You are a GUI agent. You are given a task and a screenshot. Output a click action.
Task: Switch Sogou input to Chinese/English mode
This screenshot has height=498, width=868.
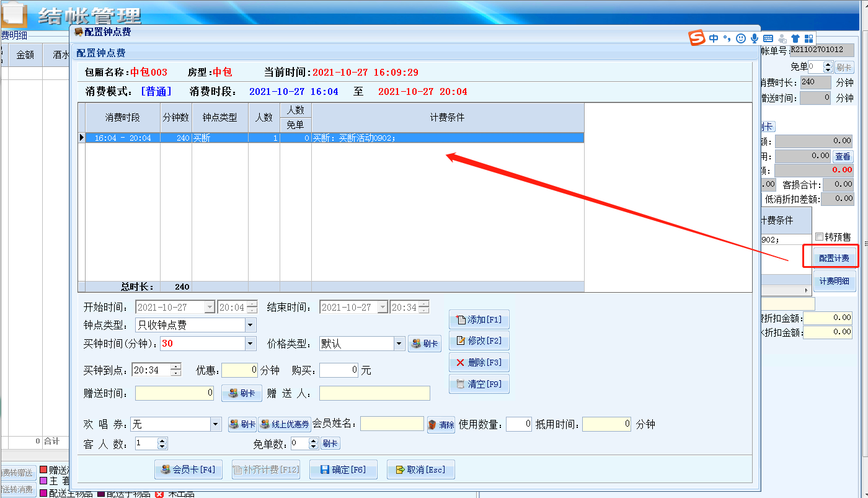pos(714,38)
